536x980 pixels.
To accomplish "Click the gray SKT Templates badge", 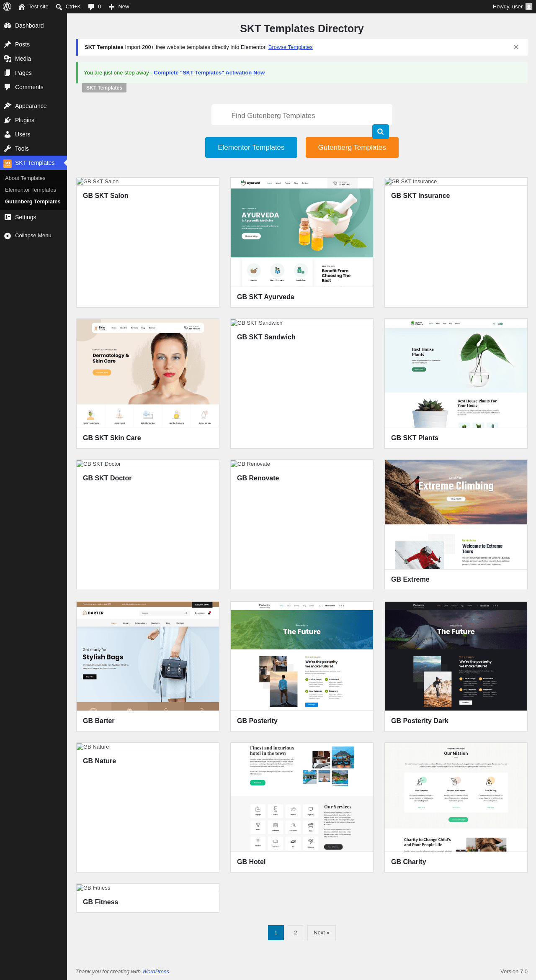I will 104,88.
